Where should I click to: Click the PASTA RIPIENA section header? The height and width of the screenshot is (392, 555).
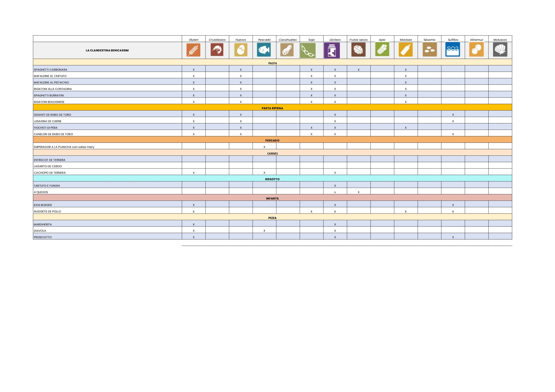pyautogui.click(x=272, y=108)
